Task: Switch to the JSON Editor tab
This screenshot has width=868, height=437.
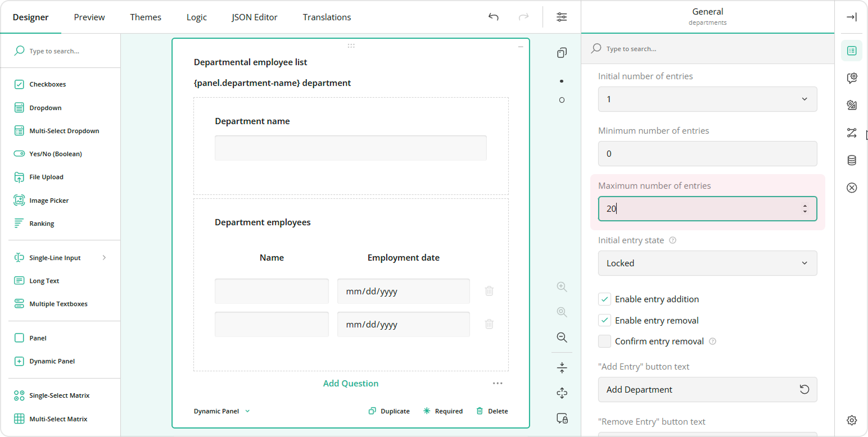Action: 254,17
